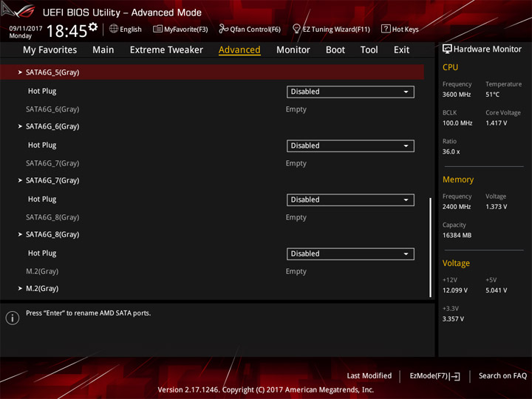
Task: Click Memory frequency 2400 MHz value
Action: [x=457, y=207]
